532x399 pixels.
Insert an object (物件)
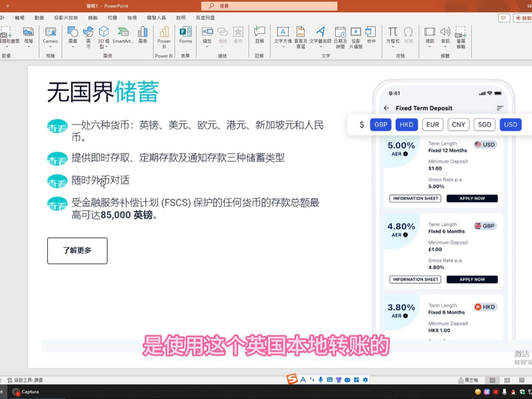click(x=371, y=35)
